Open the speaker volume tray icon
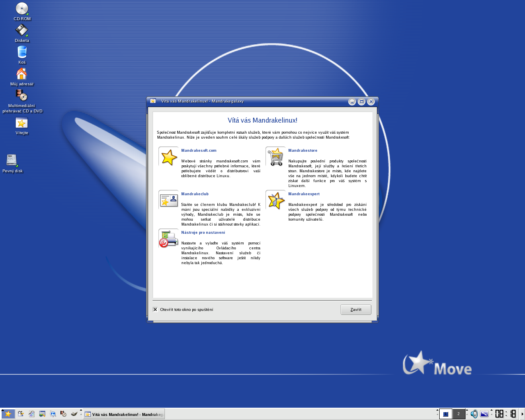Image resolution: width=525 pixels, height=420 pixels. (x=474, y=414)
